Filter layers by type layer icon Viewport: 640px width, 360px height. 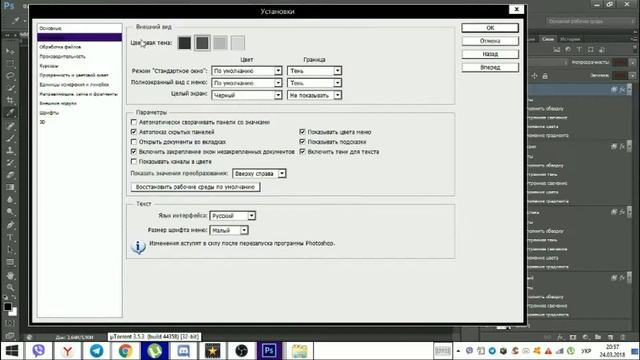pyautogui.click(x=579, y=49)
